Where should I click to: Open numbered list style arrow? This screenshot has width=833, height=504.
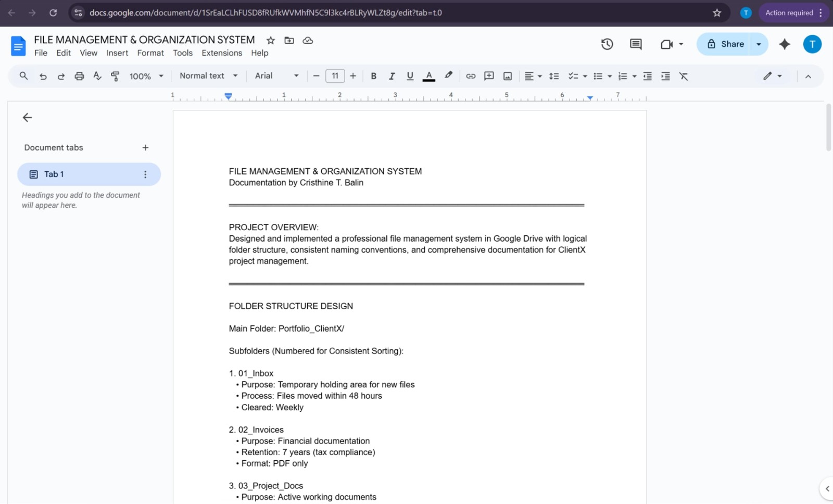point(634,76)
